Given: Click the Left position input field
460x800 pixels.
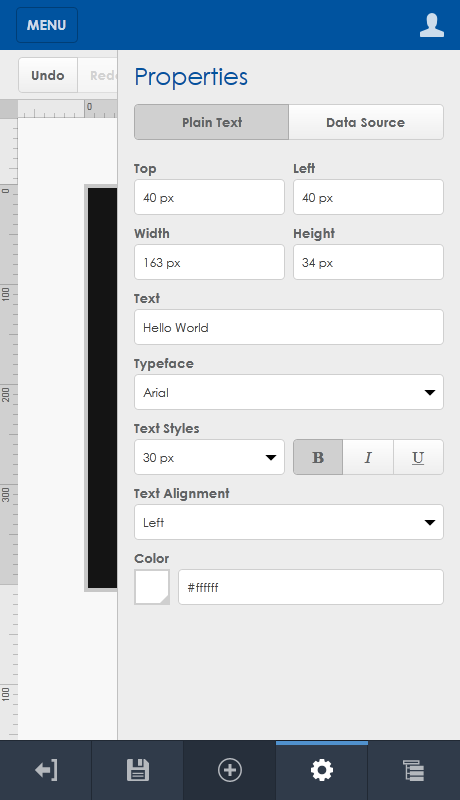Looking at the screenshot, I should pos(368,197).
